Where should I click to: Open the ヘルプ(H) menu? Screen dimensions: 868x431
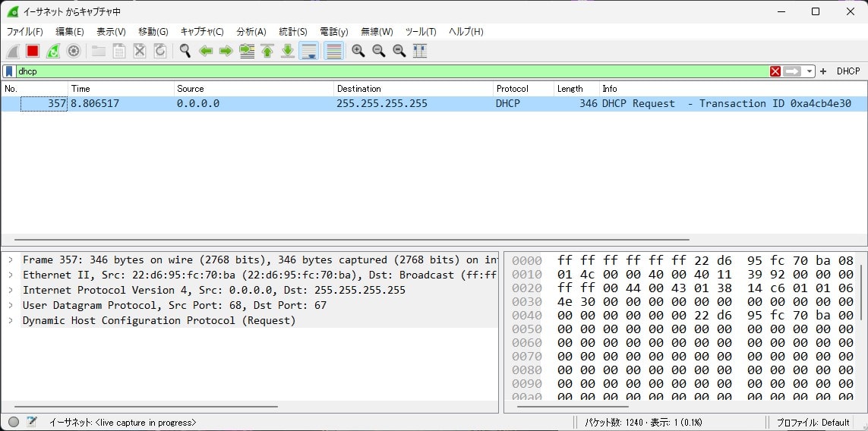tap(466, 32)
